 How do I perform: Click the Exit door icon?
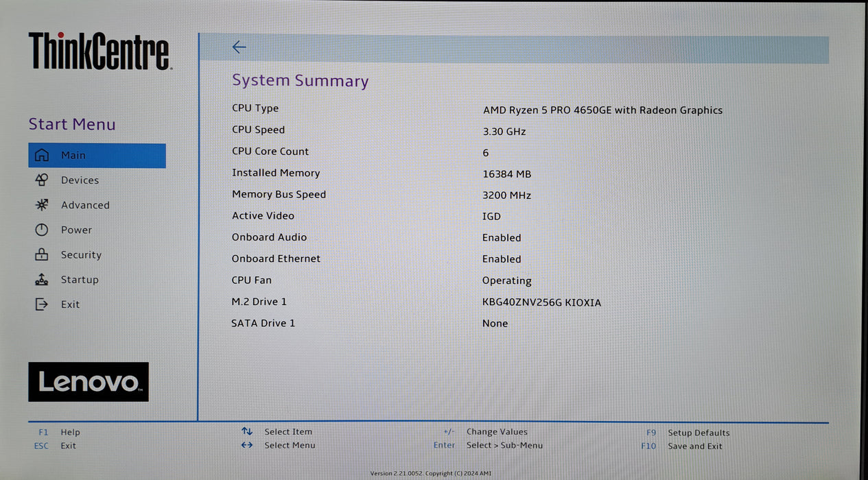click(42, 304)
